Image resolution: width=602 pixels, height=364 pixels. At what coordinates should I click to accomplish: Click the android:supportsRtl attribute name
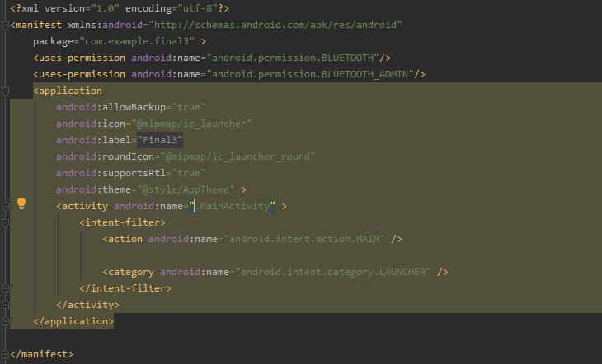111,173
